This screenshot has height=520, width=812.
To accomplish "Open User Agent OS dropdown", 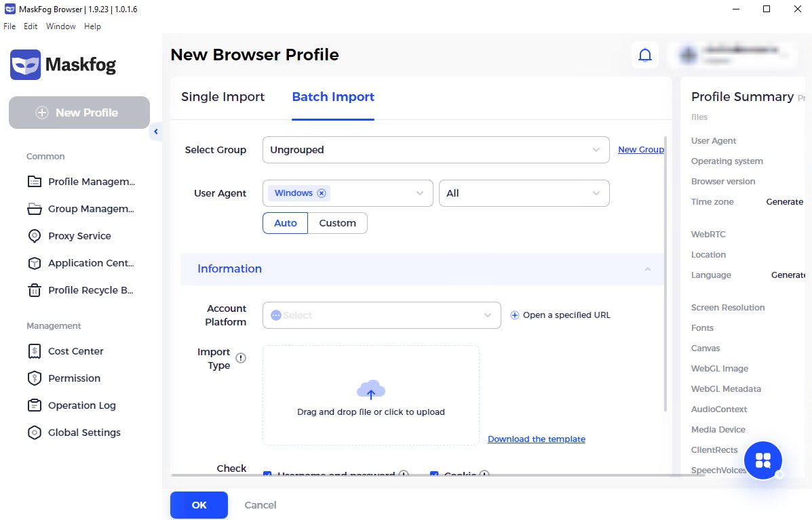I will pyautogui.click(x=347, y=193).
